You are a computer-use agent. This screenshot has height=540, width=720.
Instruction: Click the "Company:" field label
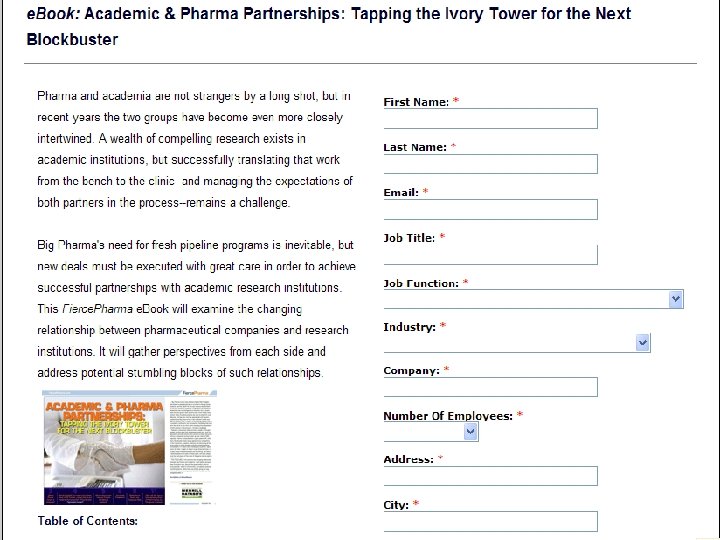point(412,370)
